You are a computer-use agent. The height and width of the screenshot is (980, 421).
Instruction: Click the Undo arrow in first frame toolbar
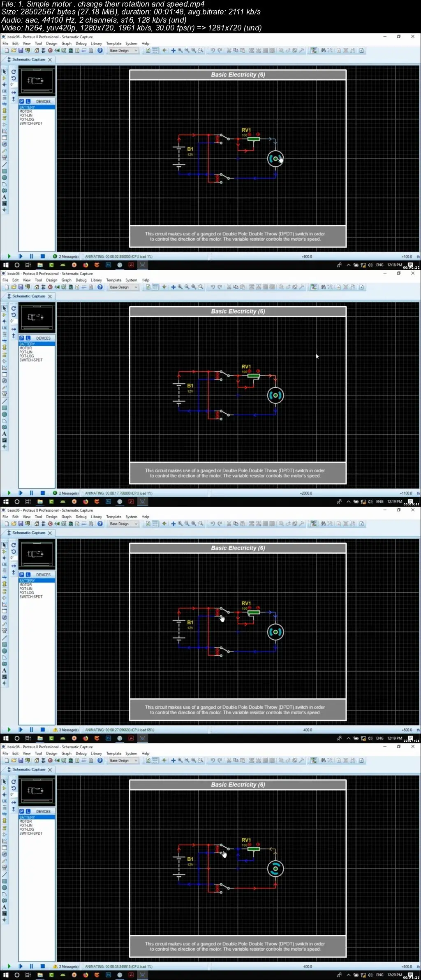point(213,51)
